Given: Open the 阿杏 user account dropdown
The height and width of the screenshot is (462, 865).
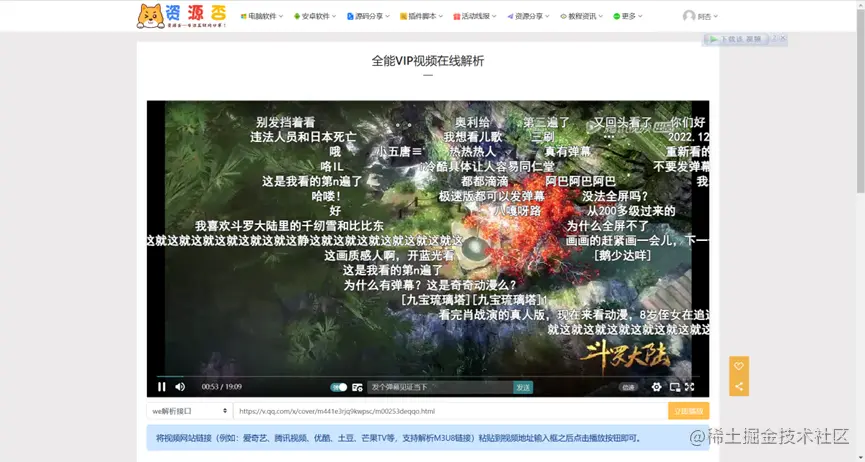Looking at the screenshot, I should [x=701, y=17].
